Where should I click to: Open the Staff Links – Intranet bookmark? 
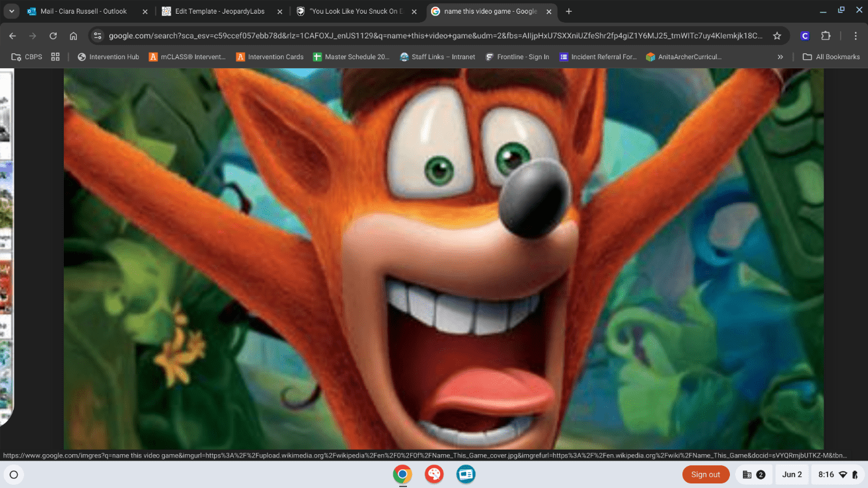pos(438,57)
